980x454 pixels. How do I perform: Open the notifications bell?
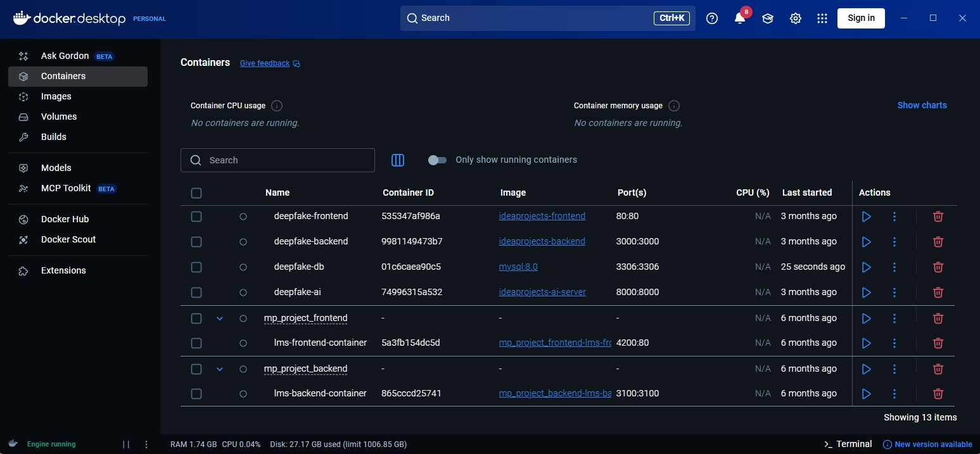(740, 18)
